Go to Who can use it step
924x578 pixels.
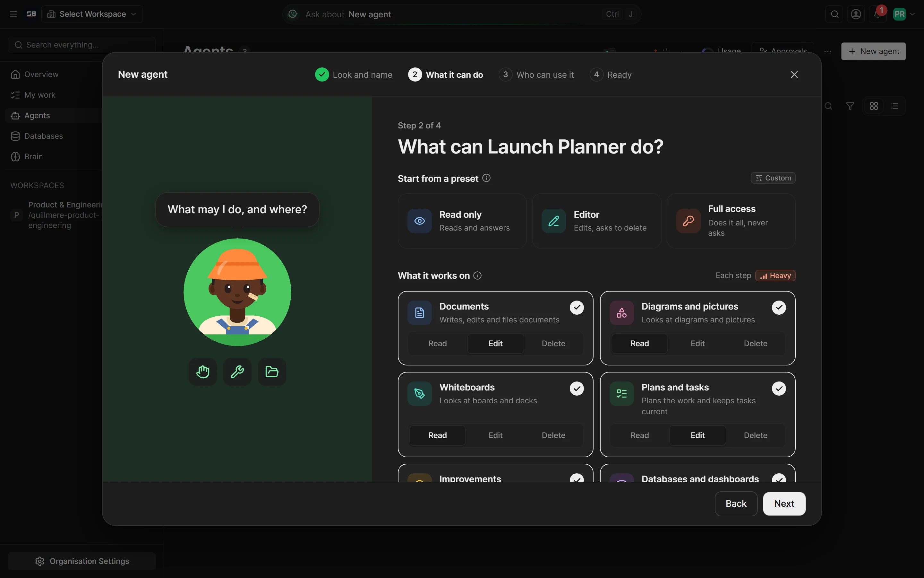[x=536, y=74]
